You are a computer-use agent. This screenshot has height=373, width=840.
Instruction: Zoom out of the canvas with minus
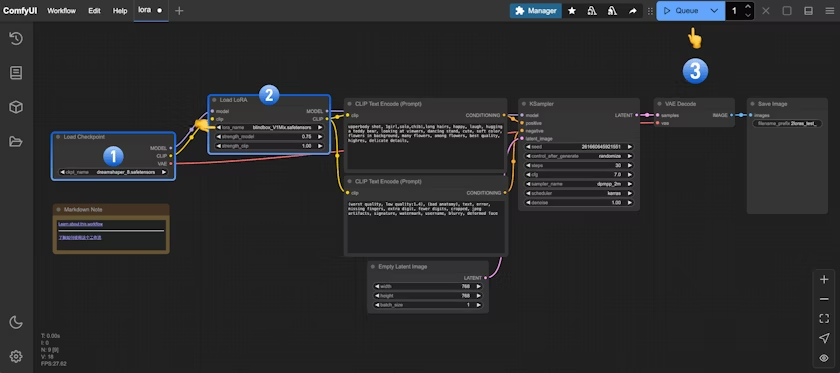tap(824, 299)
